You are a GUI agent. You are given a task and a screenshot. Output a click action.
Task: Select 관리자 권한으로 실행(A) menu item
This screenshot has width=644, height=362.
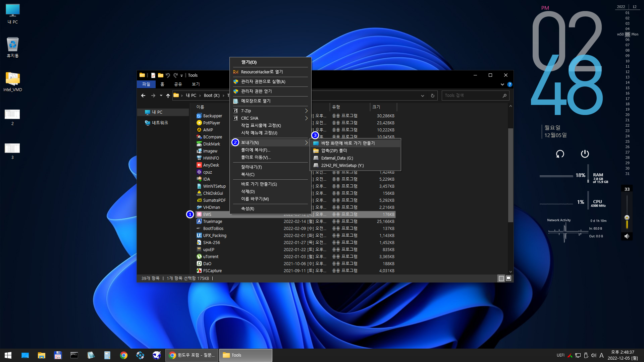click(x=270, y=82)
